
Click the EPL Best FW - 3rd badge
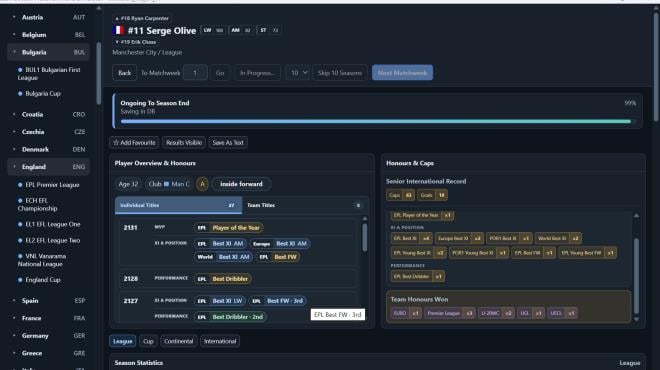[278, 301]
